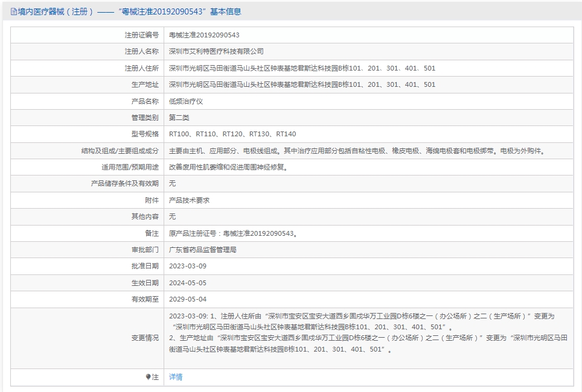Click the attachment value 产品技术要求
Viewport: 582px width, 392px height.
(x=190, y=200)
